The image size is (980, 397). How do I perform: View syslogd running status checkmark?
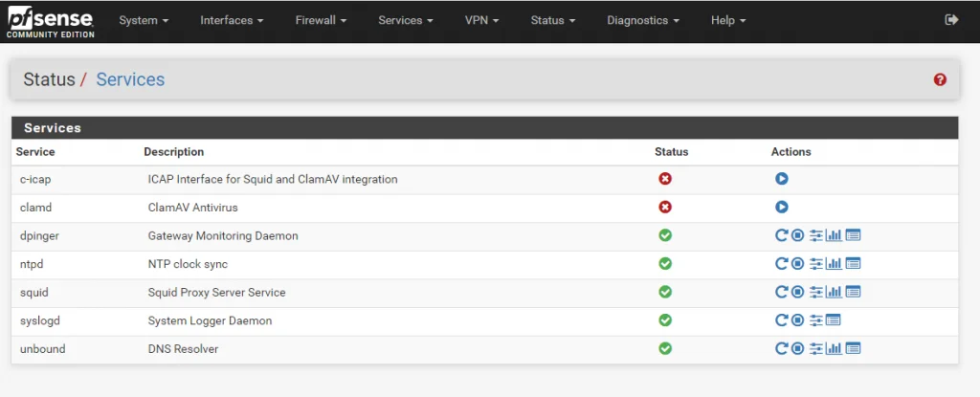(665, 320)
